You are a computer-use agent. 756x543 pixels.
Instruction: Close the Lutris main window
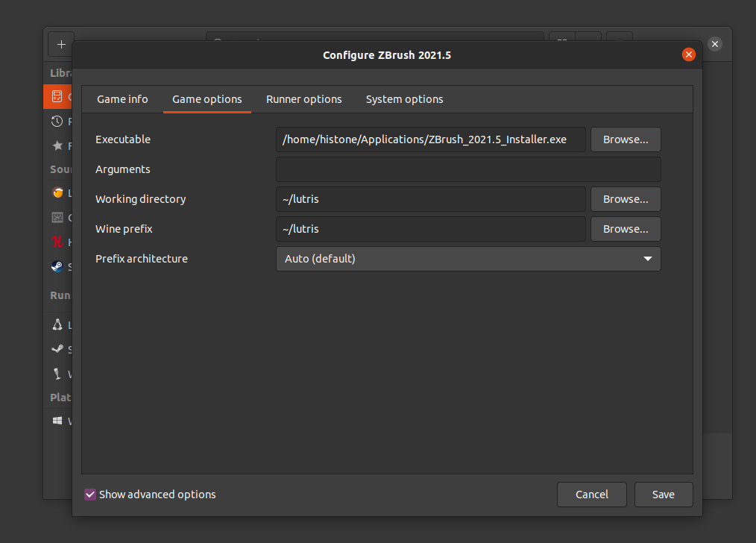pyautogui.click(x=714, y=44)
